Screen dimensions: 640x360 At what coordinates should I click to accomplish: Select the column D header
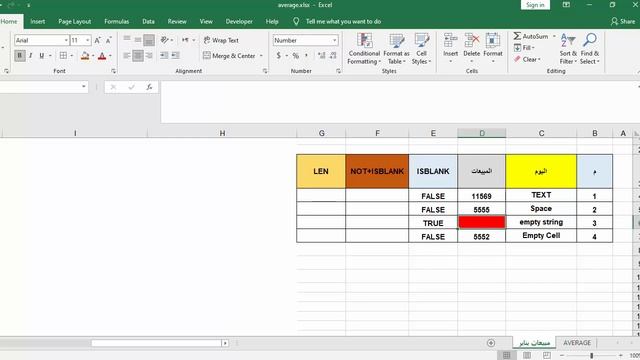pyautogui.click(x=482, y=133)
